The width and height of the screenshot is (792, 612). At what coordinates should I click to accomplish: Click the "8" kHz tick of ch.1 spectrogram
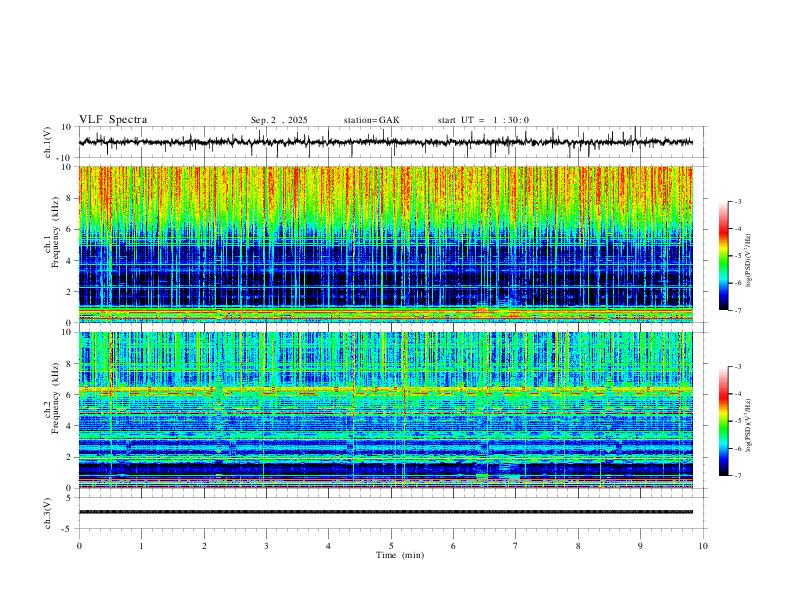click(69, 198)
